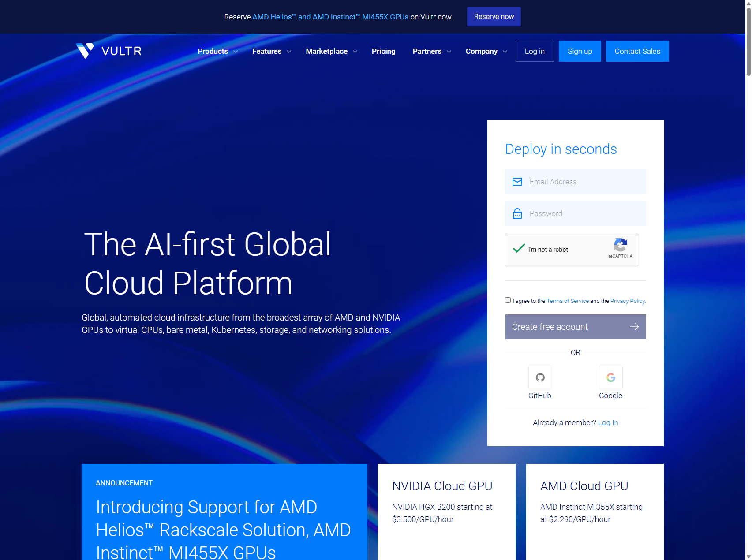Click the 'Deploy in seconds' heading

pyautogui.click(x=561, y=149)
